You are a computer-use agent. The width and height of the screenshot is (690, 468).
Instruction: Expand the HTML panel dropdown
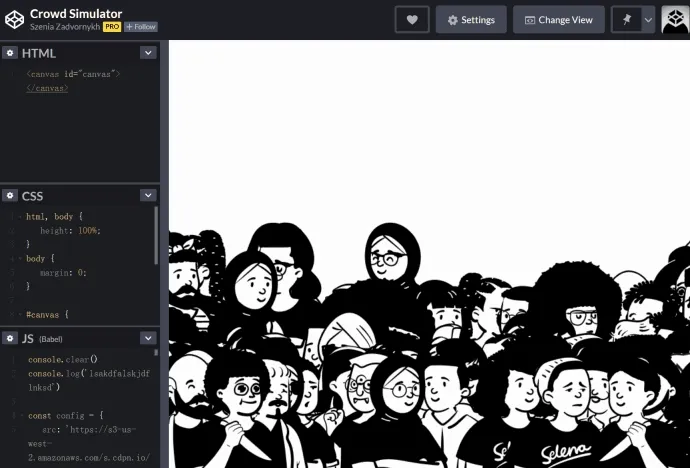pos(148,53)
